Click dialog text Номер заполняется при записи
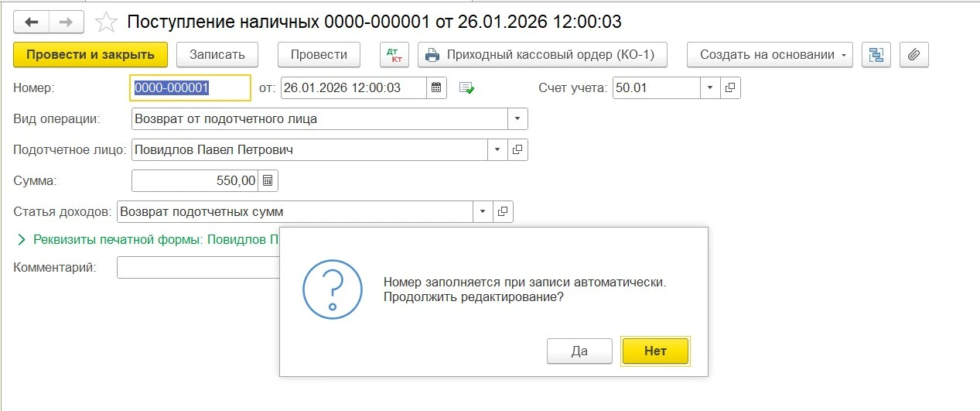 pos(524,283)
